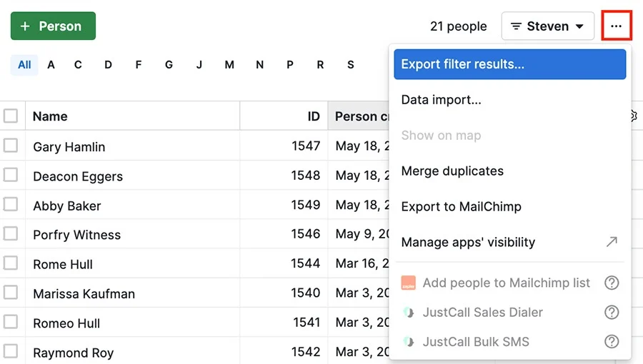Screen dimensions: 643x364
Task: Click the Zapier icon for Mailchimp list
Action: 408,283
